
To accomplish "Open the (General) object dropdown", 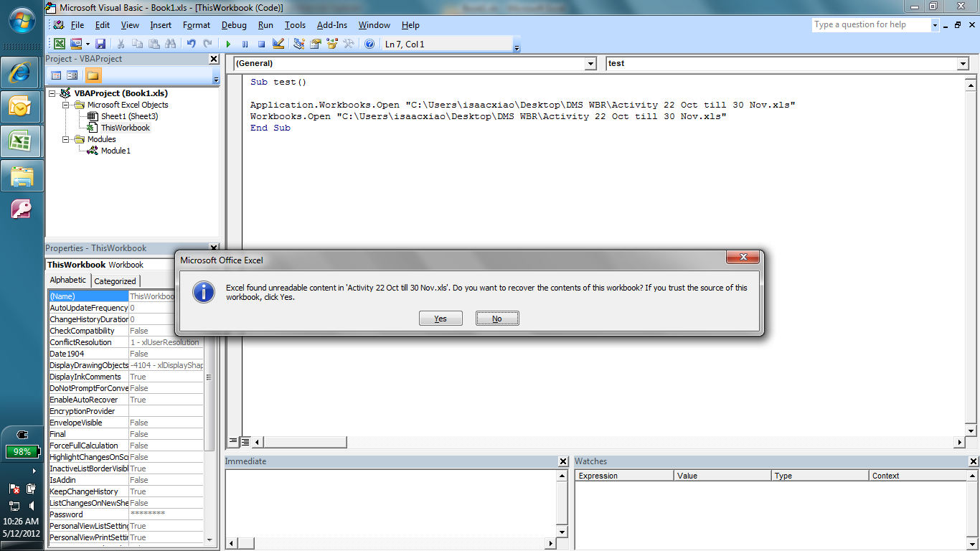I will point(590,64).
